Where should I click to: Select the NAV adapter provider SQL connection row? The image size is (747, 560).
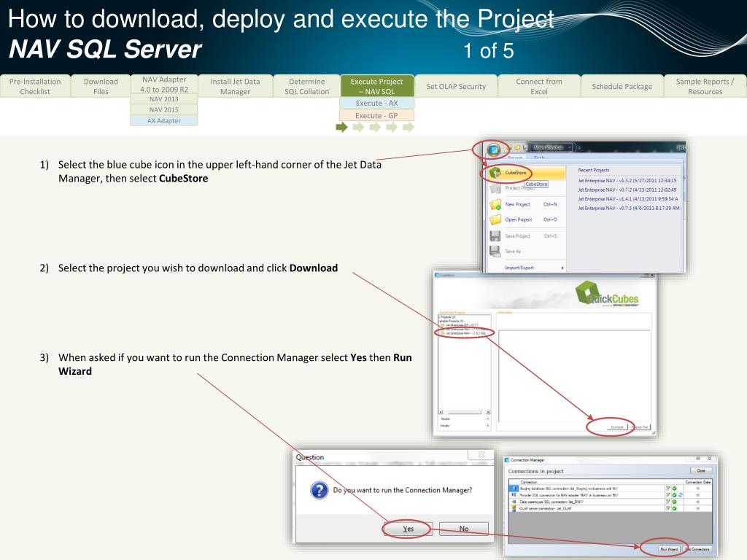611,495
